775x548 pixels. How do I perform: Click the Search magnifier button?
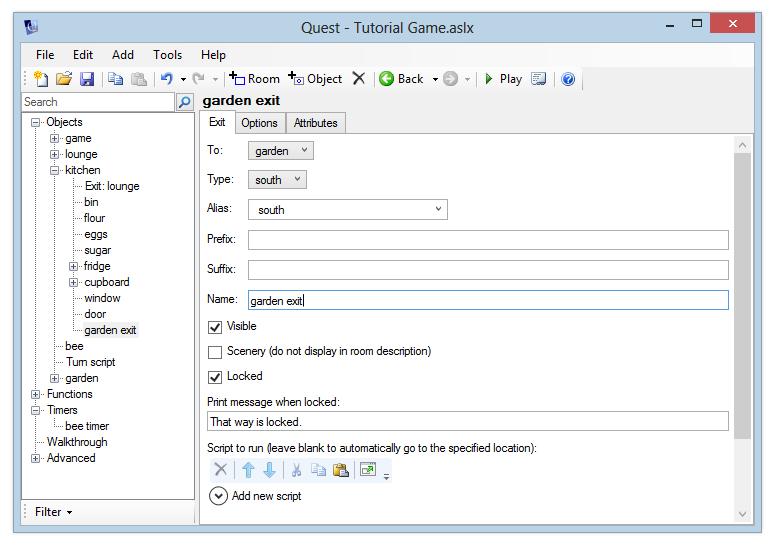(x=184, y=102)
